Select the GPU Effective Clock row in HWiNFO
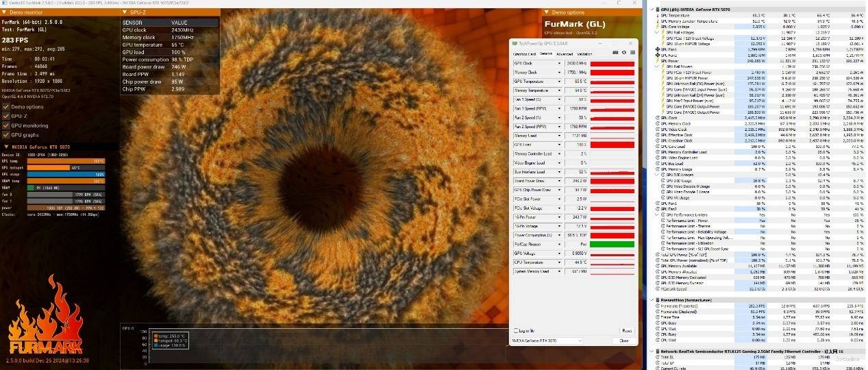 [x=685, y=135]
